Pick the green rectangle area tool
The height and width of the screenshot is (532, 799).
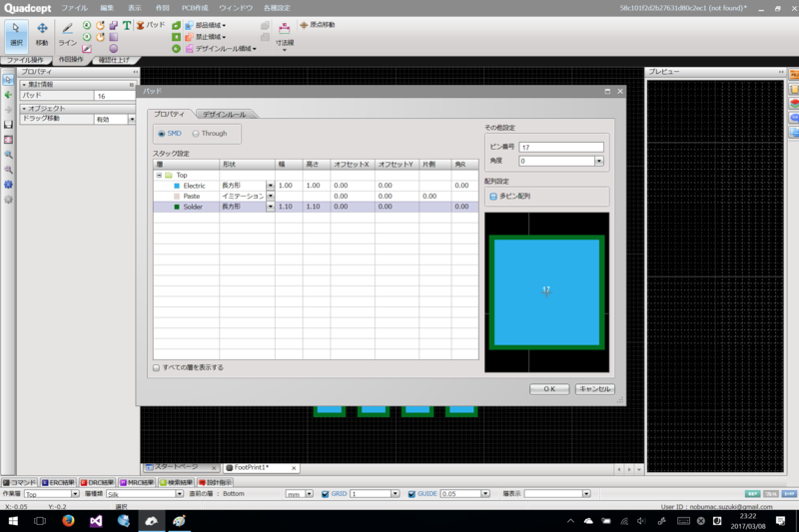[x=176, y=37]
